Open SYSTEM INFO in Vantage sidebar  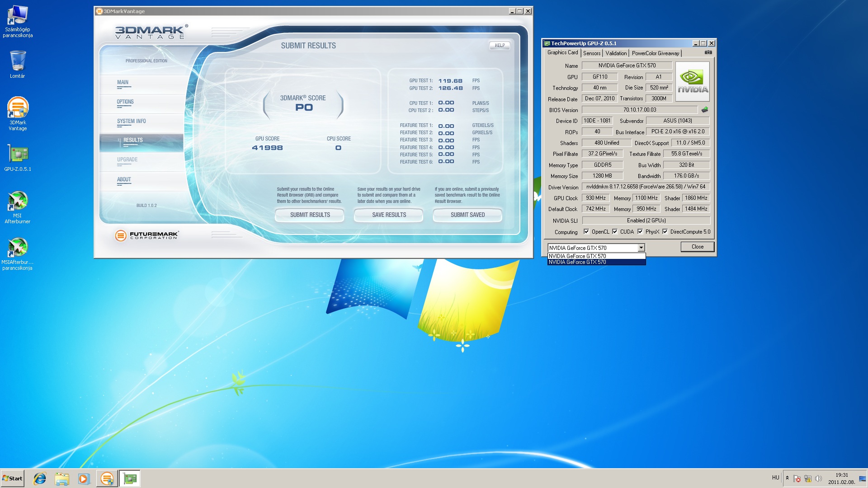click(x=131, y=121)
